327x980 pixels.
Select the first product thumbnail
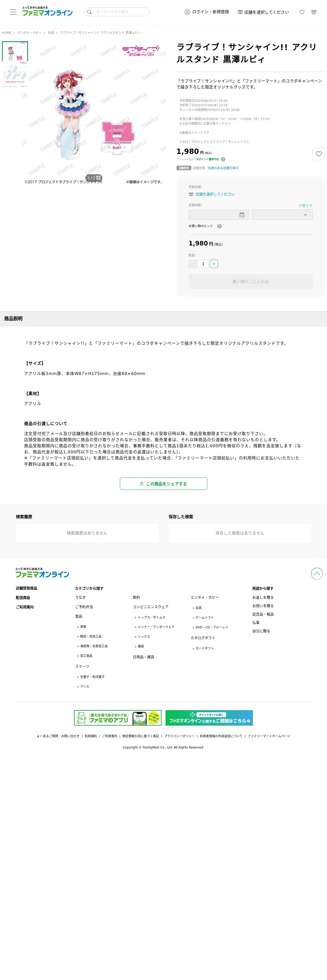(x=15, y=51)
